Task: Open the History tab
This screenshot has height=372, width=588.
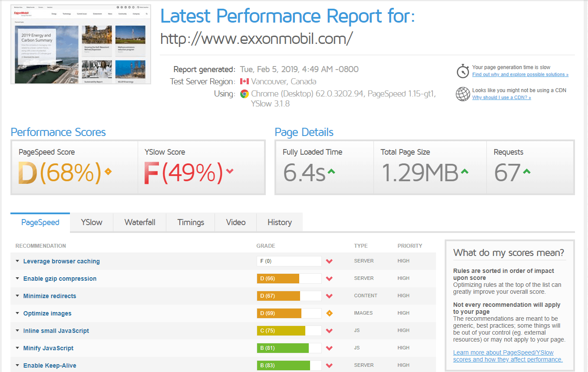Action: (x=280, y=222)
